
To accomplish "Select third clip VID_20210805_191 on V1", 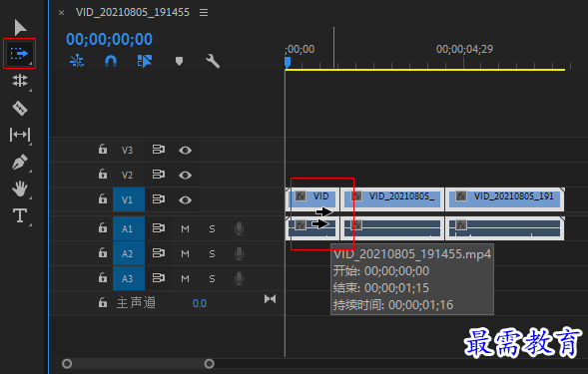I will (x=505, y=199).
